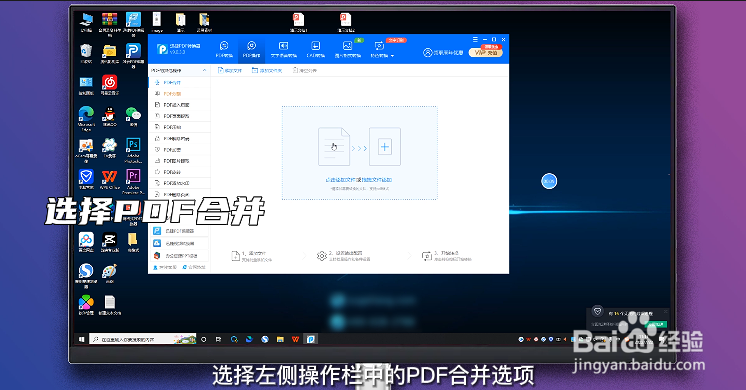
Task: Select the Recycle Bin desktop icon
Action: [86, 53]
